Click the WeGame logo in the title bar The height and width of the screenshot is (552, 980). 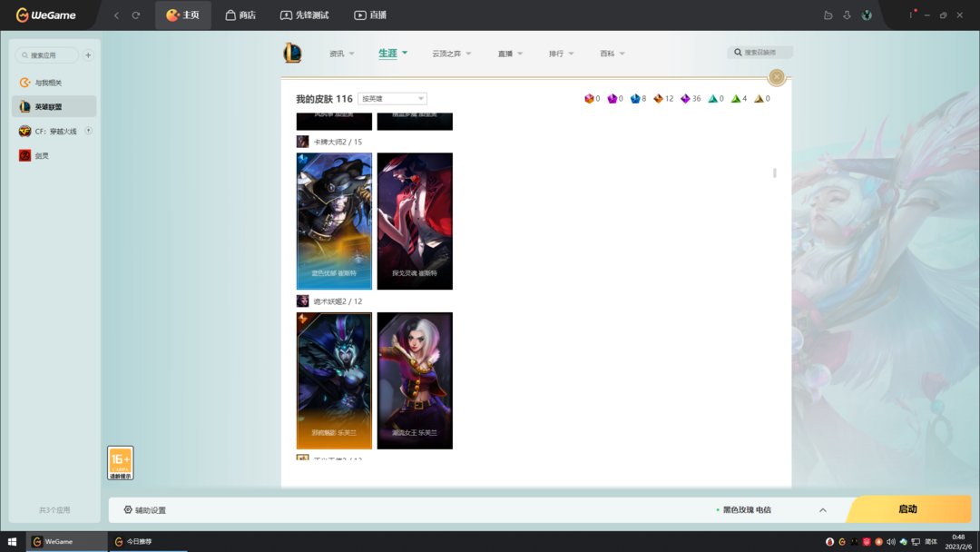pyautogui.click(x=45, y=15)
